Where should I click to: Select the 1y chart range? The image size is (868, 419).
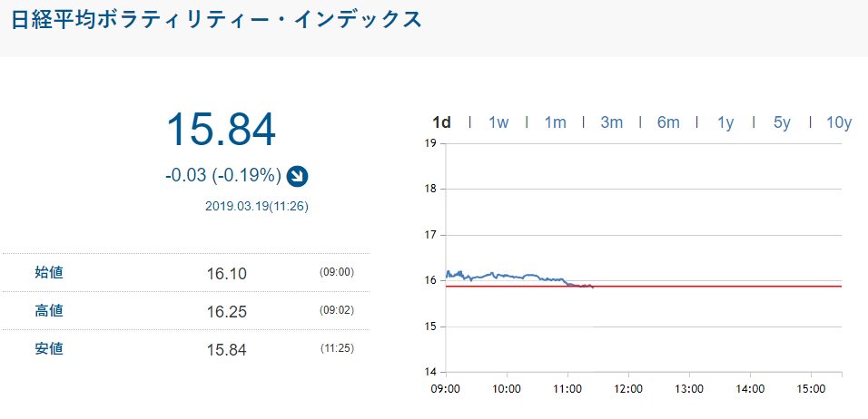(x=725, y=122)
